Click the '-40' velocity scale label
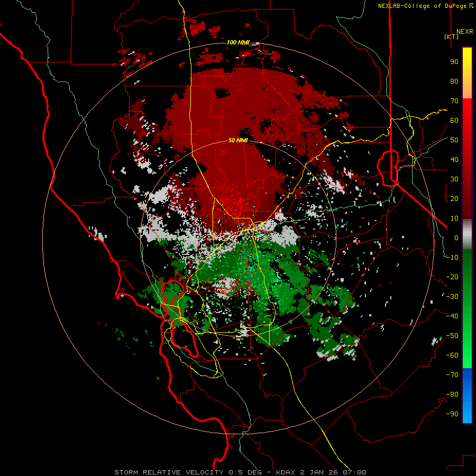Image resolution: width=476 pixels, height=476 pixels. (x=452, y=316)
